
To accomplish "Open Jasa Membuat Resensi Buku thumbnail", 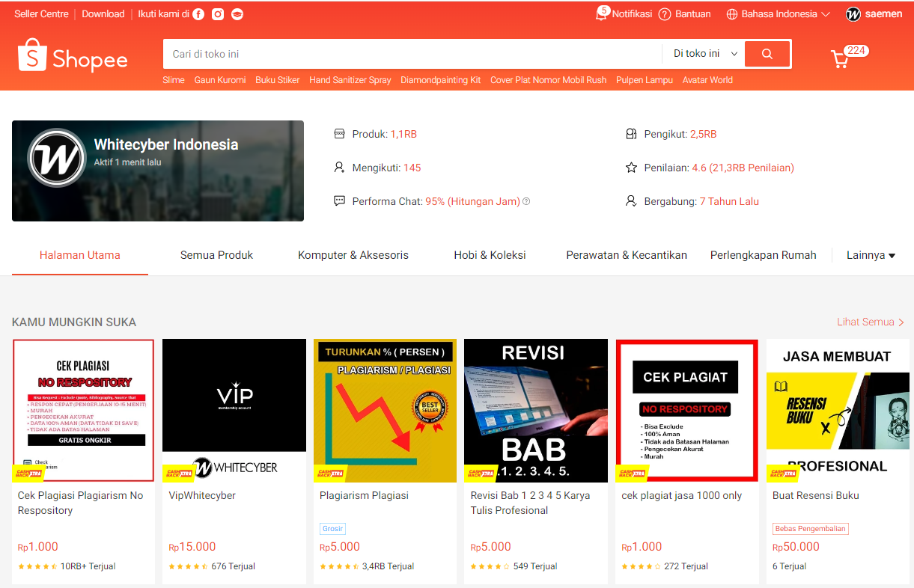I will pyautogui.click(x=838, y=411).
